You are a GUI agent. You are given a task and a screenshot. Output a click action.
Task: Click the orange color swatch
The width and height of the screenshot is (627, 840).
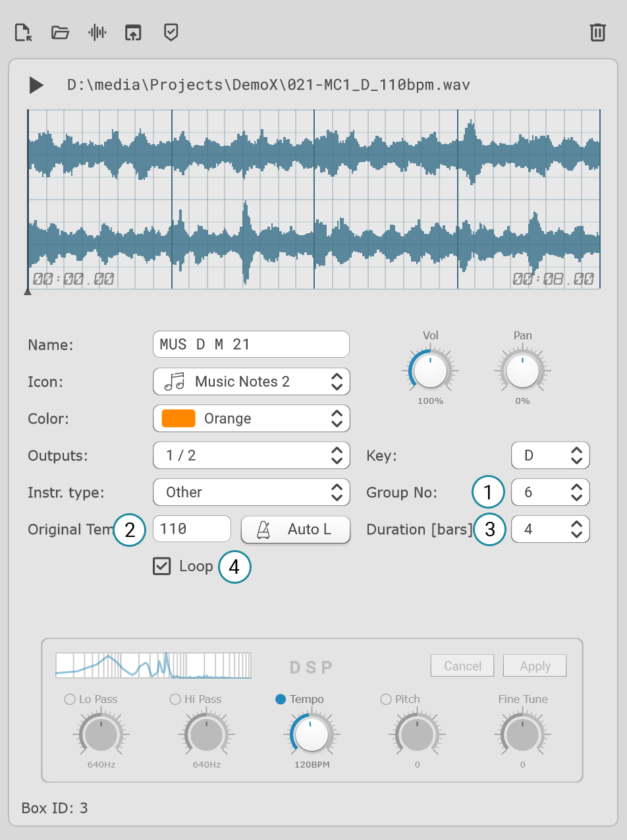(x=178, y=418)
